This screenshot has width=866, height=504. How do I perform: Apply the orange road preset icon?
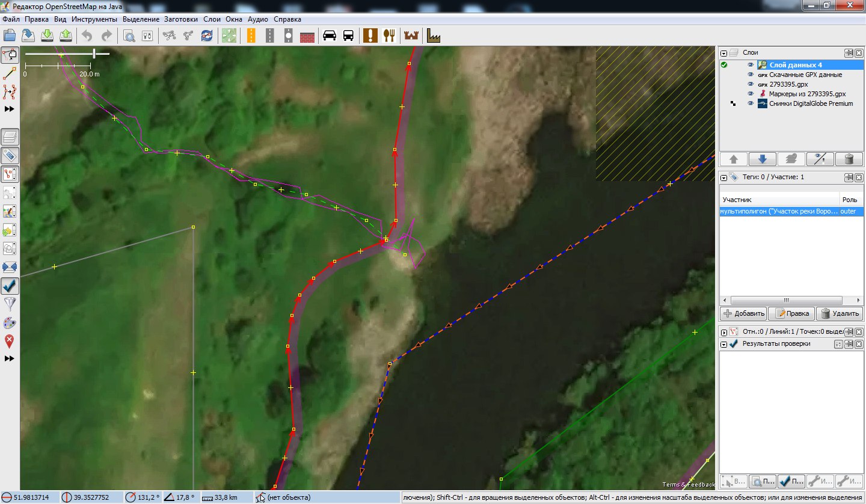(251, 35)
